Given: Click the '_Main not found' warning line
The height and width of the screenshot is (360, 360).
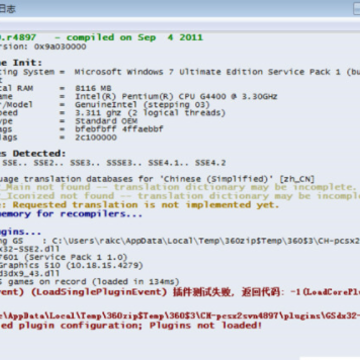Looking at the screenshot, I should pyautogui.click(x=177, y=187).
